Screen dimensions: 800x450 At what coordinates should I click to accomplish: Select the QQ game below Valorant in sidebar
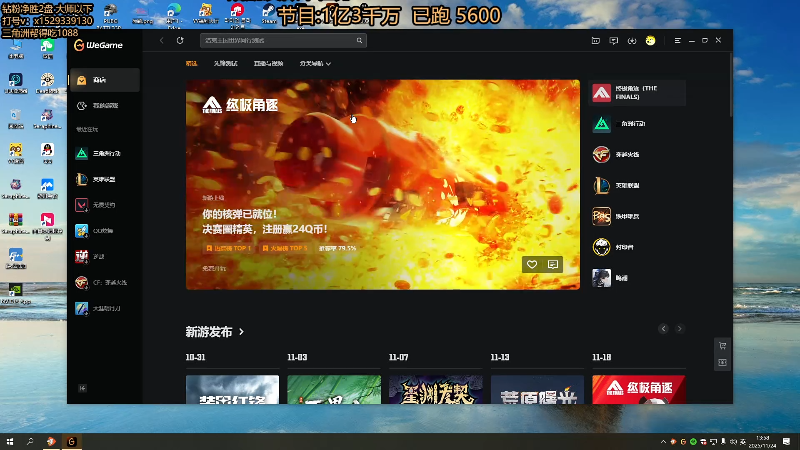coord(105,231)
